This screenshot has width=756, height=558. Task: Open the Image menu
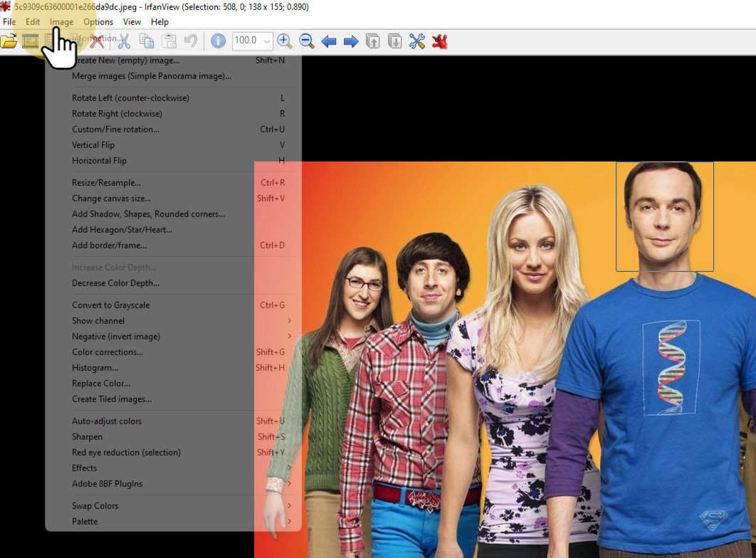(62, 21)
